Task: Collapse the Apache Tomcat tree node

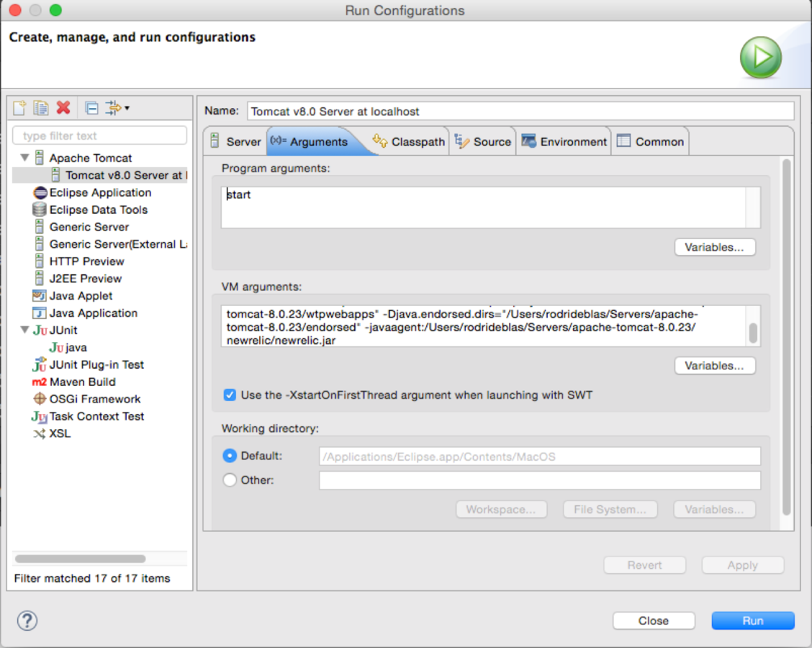Action: (x=24, y=157)
